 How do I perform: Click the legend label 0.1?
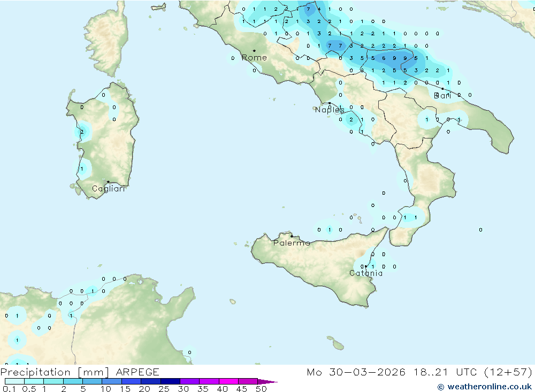(9, 389)
